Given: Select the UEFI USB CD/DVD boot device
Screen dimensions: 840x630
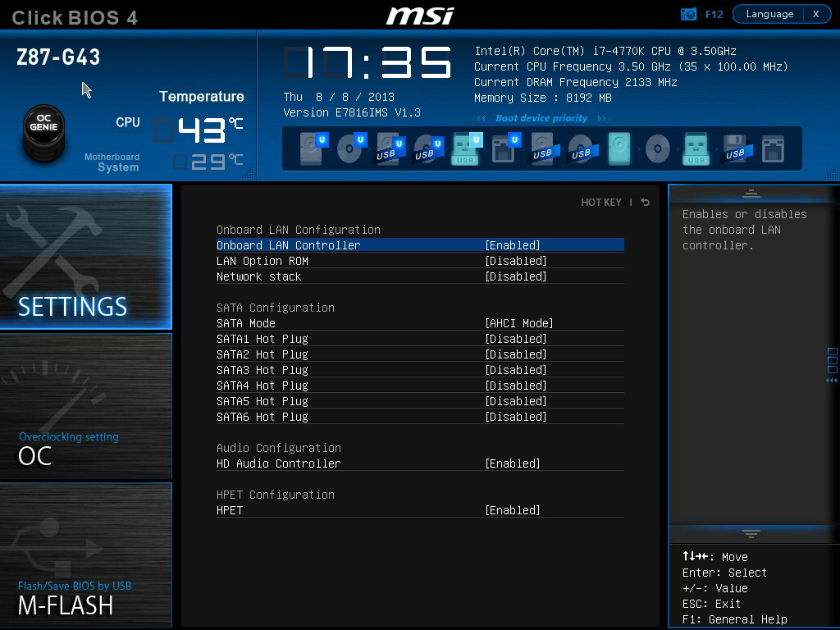Looking at the screenshot, I should [428, 148].
